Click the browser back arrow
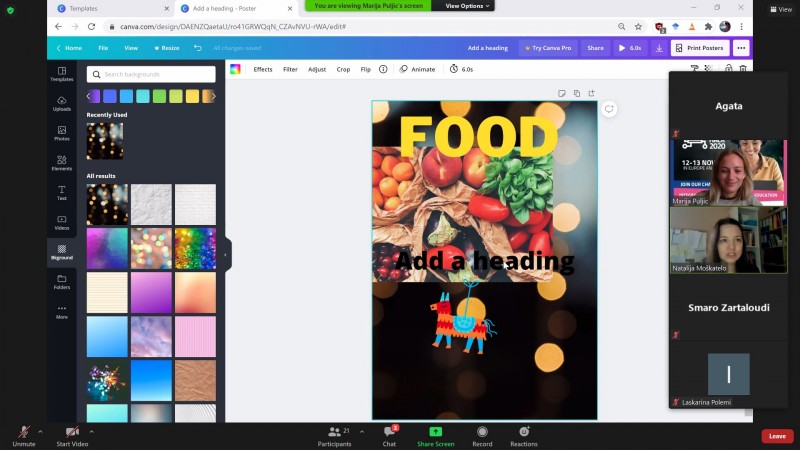The height and width of the screenshot is (450, 800). (58, 27)
